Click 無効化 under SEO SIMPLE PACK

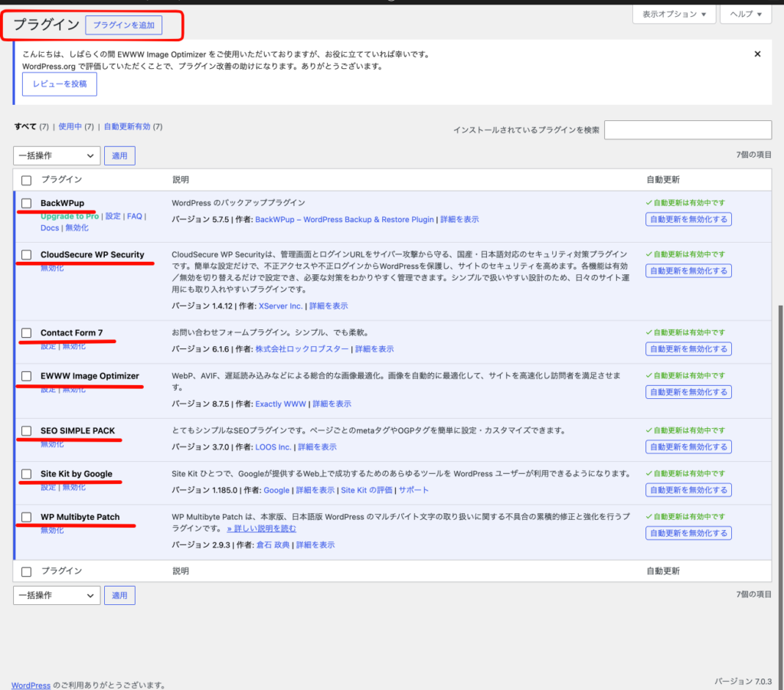tap(52, 444)
